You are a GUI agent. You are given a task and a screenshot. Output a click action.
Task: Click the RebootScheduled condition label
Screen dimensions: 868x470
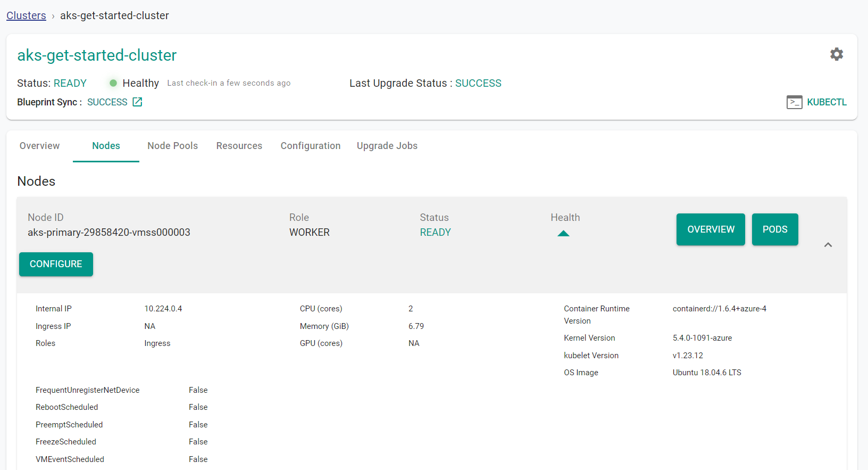pyautogui.click(x=66, y=407)
